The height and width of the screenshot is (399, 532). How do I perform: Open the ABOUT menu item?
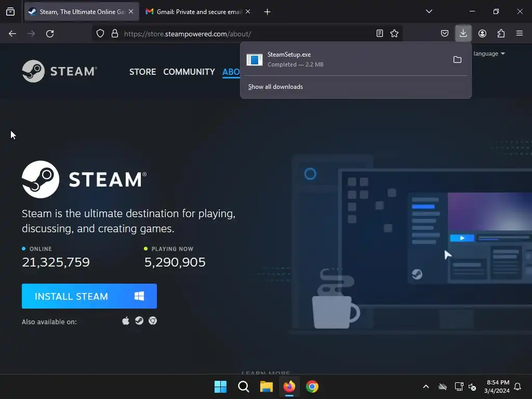[231, 72]
